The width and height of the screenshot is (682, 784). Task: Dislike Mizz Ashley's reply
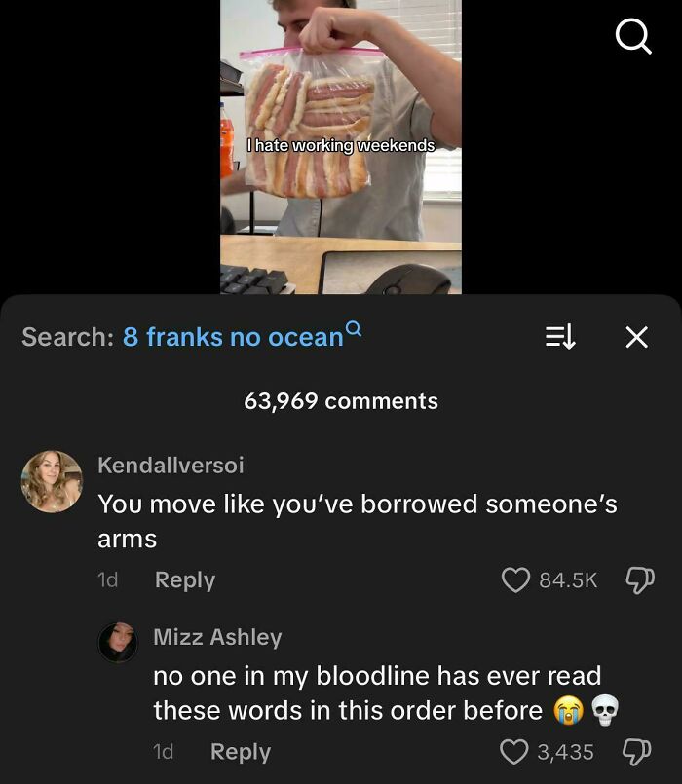click(638, 751)
